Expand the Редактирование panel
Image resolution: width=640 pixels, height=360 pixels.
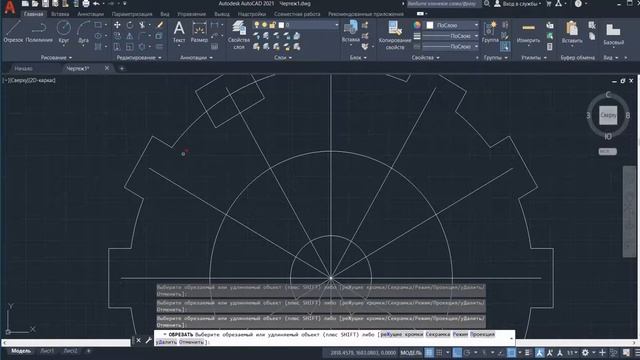point(139,58)
